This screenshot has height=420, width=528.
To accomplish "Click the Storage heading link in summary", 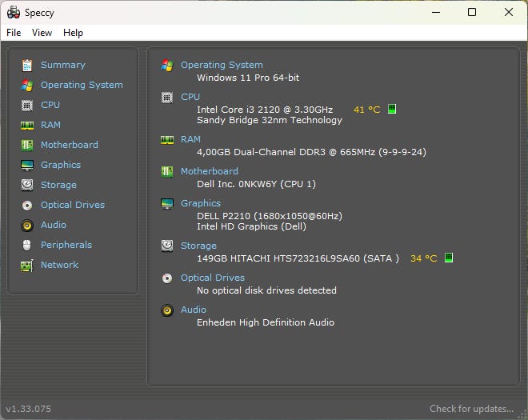I will [198, 246].
